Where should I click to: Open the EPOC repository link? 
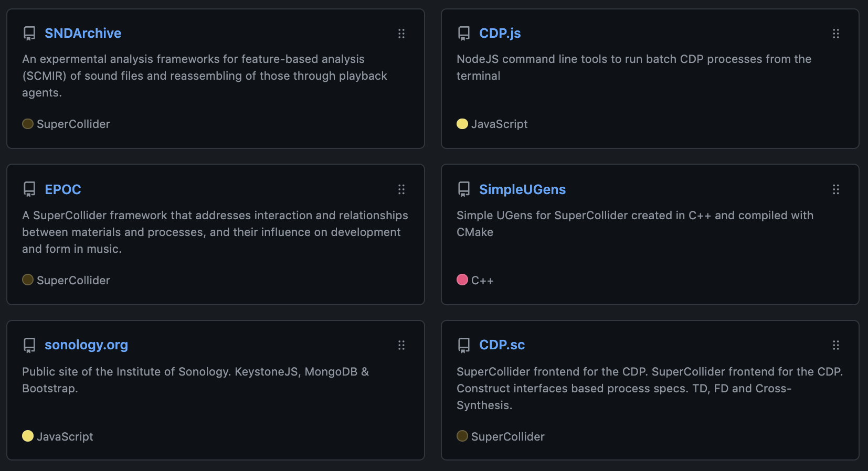pyautogui.click(x=63, y=189)
